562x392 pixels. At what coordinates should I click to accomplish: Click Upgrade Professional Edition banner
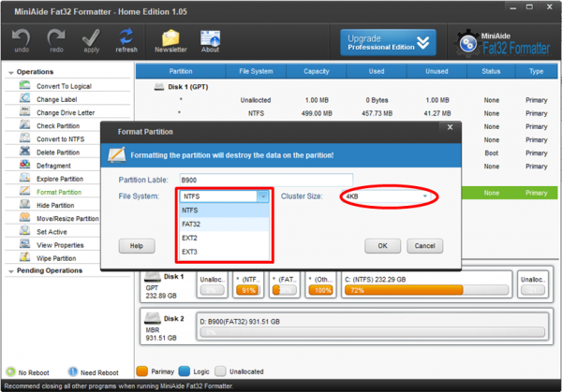(389, 42)
